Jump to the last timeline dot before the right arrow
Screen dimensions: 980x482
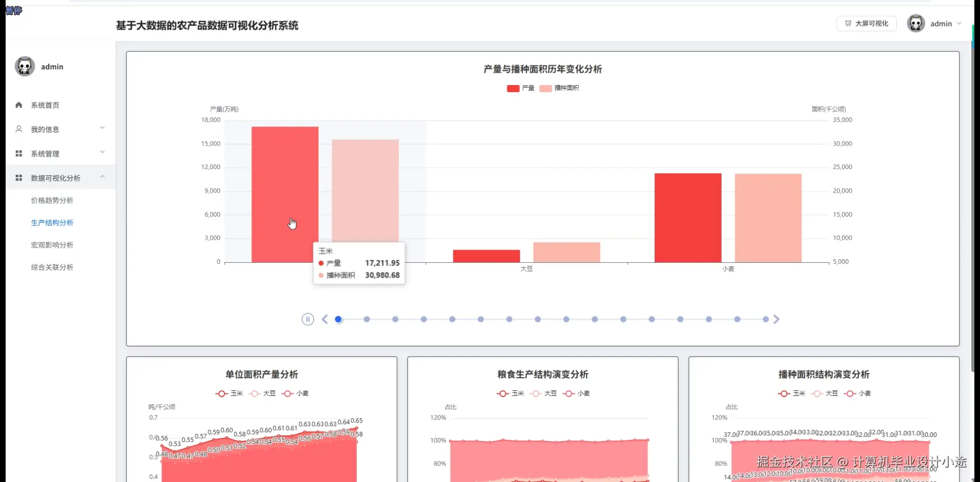tap(766, 319)
